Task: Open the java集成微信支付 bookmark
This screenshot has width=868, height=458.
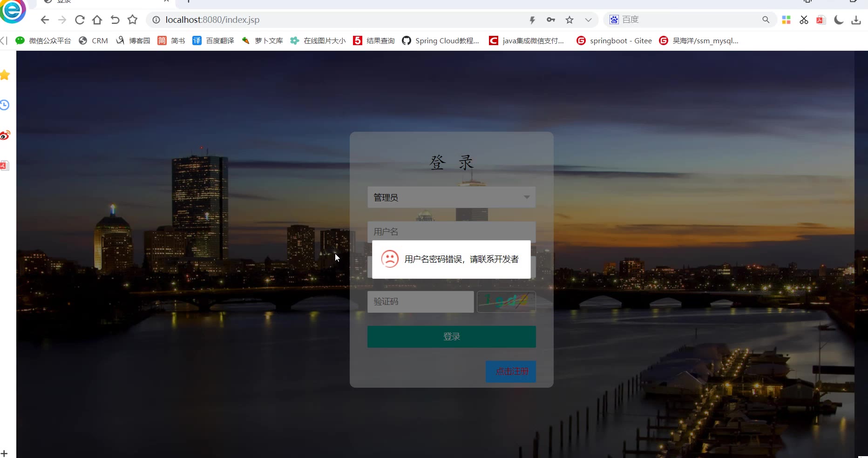Action: 526,40
